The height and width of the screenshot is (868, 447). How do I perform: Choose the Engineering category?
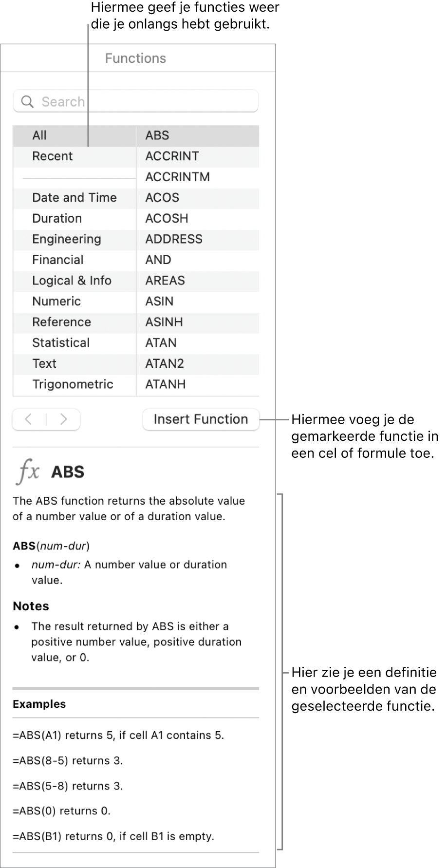[x=66, y=239]
